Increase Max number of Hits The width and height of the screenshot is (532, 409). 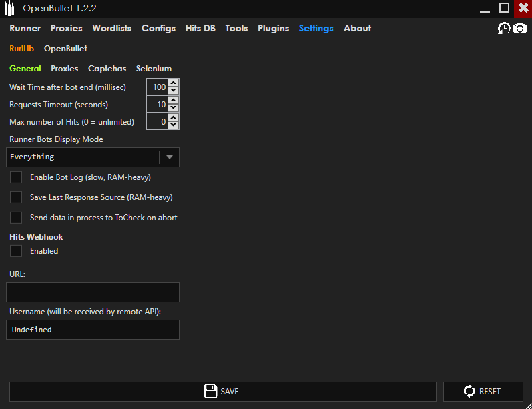pos(174,117)
